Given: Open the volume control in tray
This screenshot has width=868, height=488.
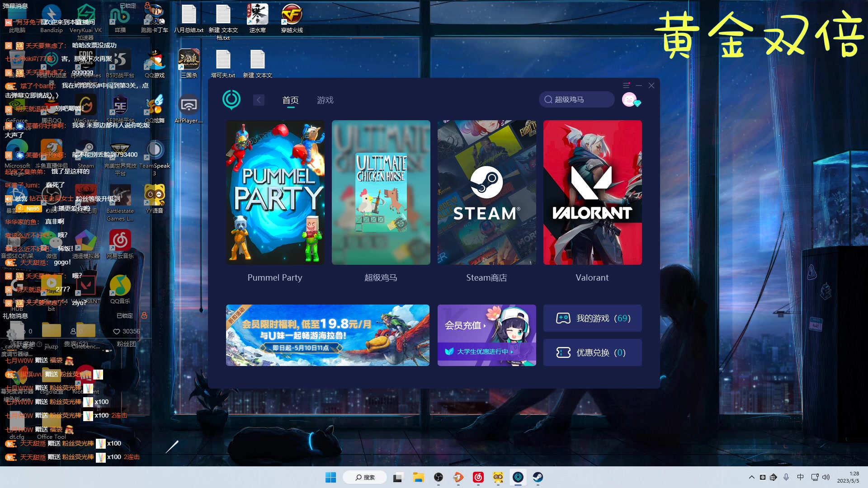Looking at the screenshot, I should (x=826, y=477).
